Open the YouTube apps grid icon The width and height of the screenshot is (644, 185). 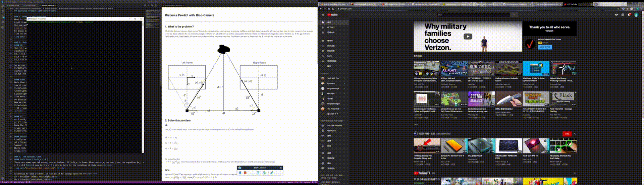click(x=623, y=15)
